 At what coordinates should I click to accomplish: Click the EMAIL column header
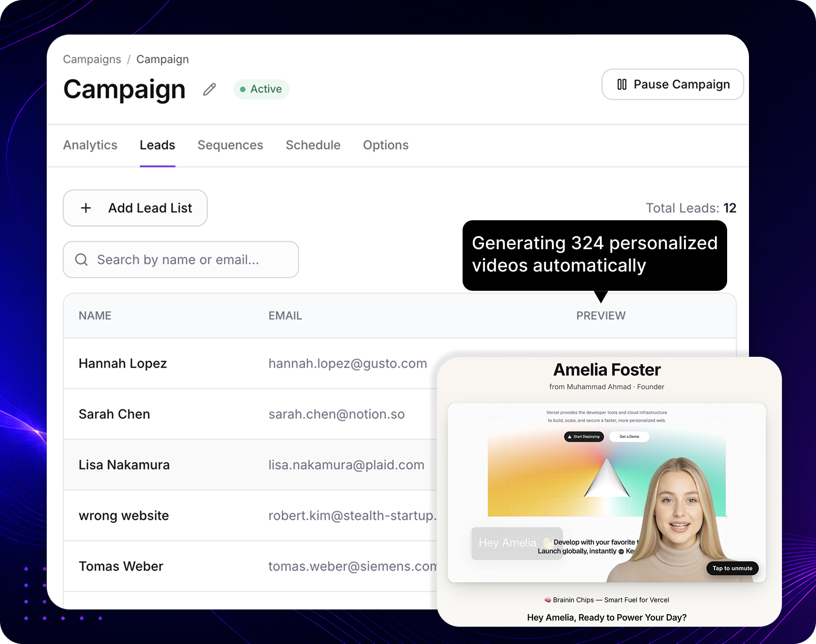point(285,316)
